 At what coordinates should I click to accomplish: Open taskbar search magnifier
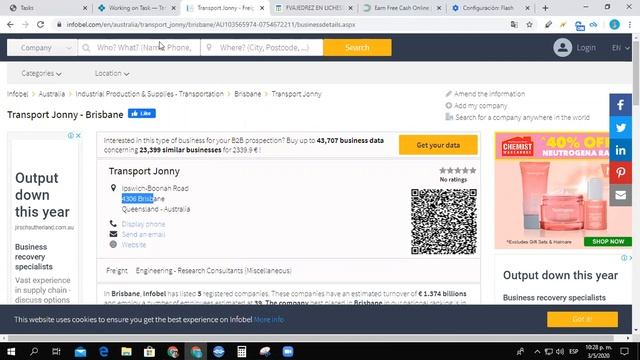(x=34, y=351)
